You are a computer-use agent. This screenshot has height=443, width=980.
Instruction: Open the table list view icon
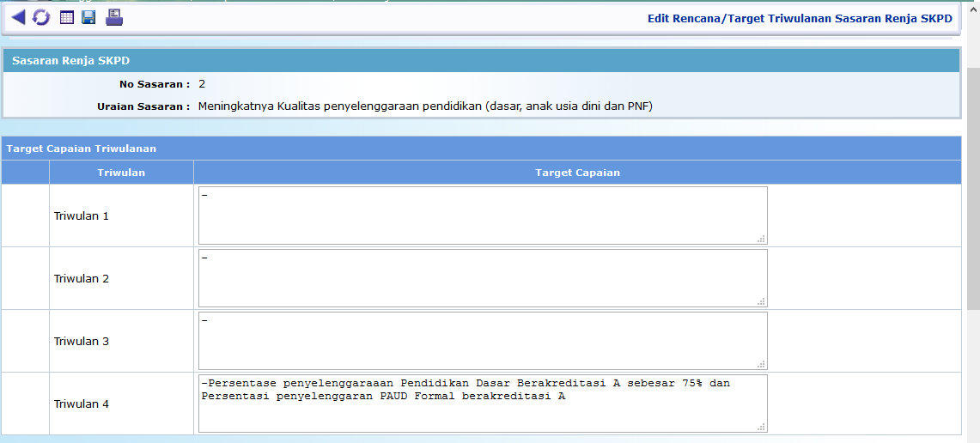coord(66,17)
